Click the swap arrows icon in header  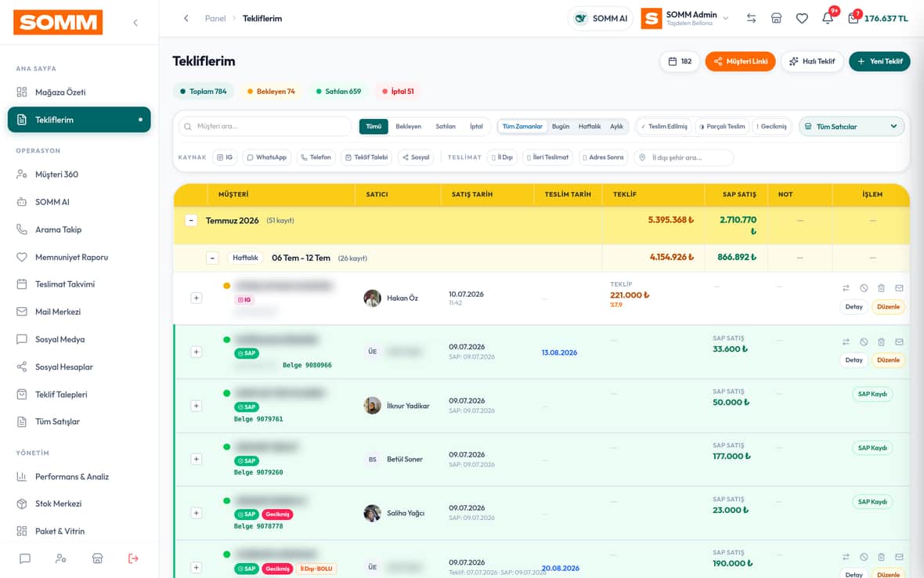(x=751, y=18)
